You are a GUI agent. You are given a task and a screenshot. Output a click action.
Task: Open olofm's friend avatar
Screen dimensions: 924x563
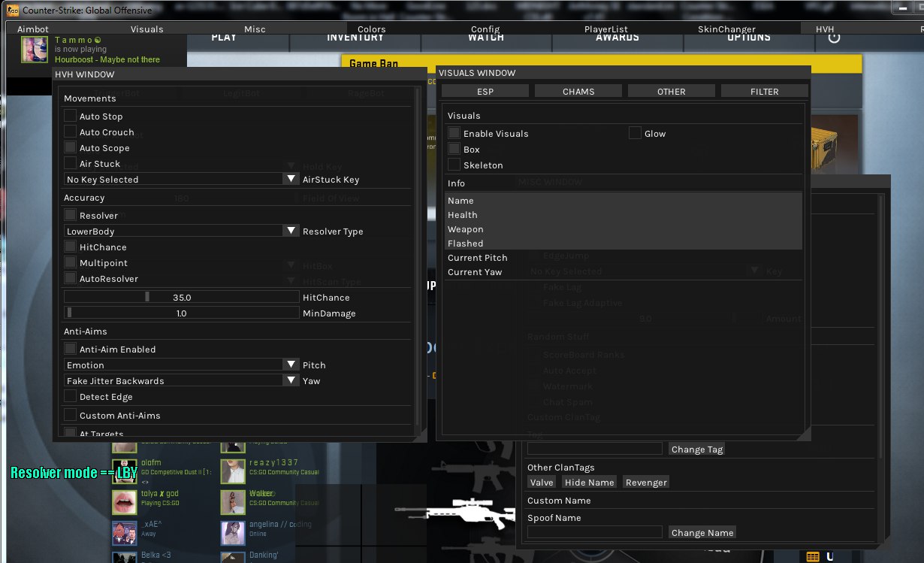coord(124,471)
